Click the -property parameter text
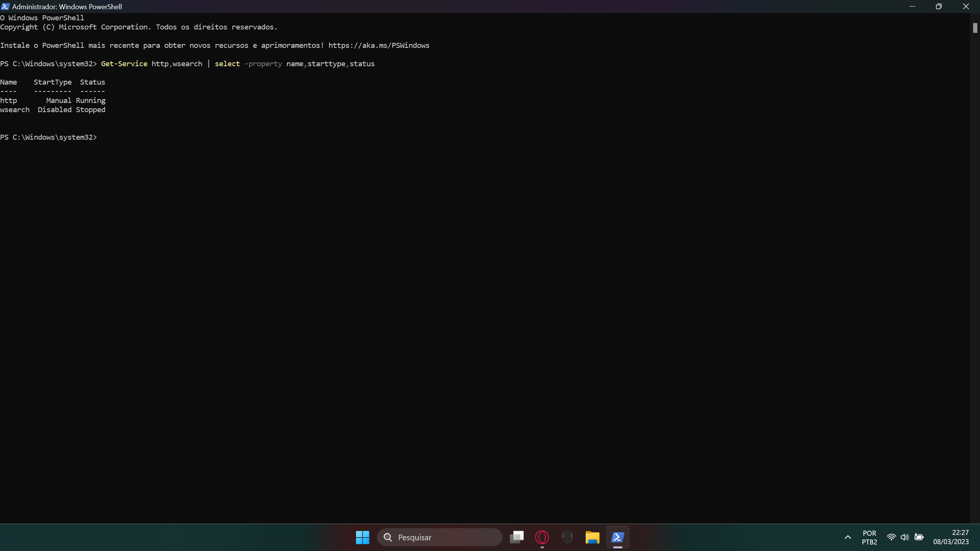The width and height of the screenshot is (980, 551). [263, 64]
